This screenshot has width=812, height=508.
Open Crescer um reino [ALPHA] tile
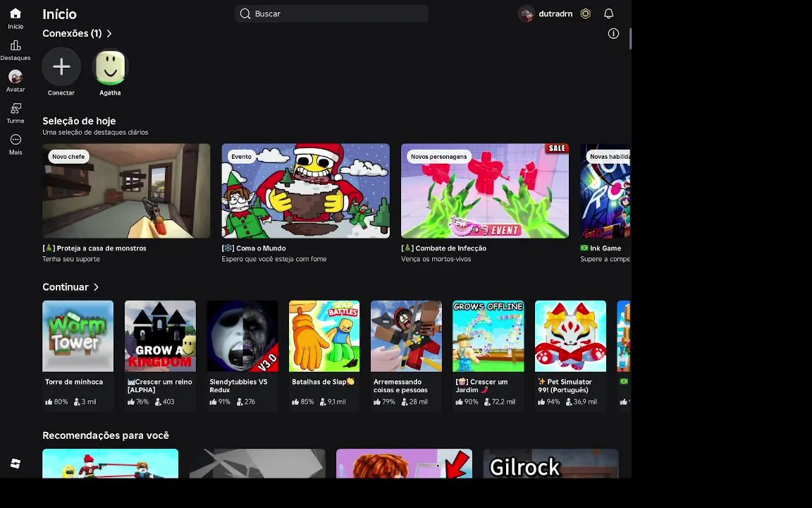[160, 336]
